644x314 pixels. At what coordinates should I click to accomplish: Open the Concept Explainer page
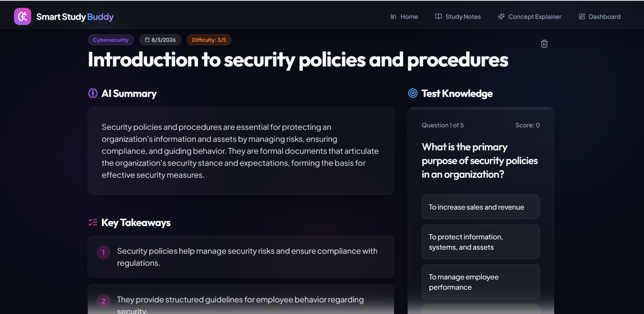pyautogui.click(x=530, y=16)
